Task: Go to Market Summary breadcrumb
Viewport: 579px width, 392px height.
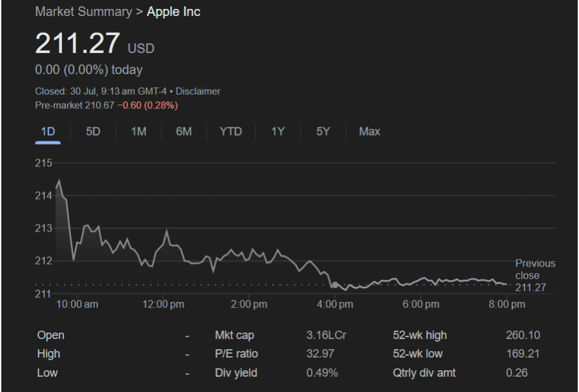Action: pos(83,12)
